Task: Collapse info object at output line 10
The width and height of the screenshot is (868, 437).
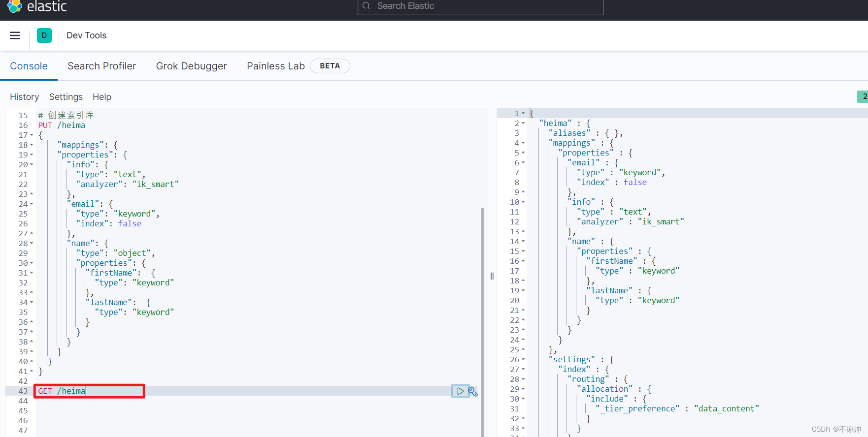Action: 523,202
